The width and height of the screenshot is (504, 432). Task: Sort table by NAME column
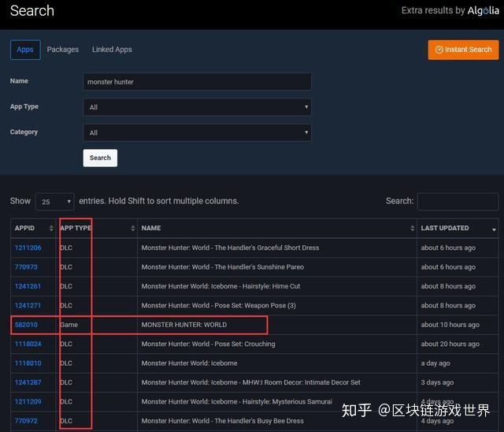point(276,228)
